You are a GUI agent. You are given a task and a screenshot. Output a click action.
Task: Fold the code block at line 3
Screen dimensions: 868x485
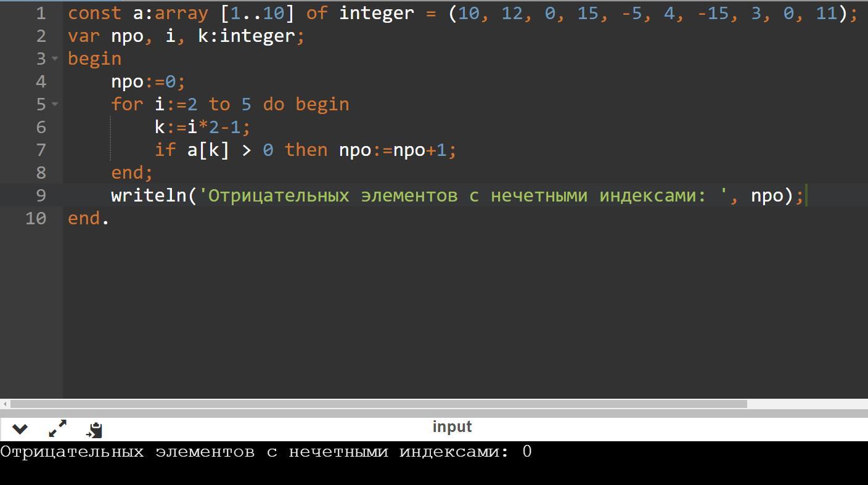[x=55, y=59]
